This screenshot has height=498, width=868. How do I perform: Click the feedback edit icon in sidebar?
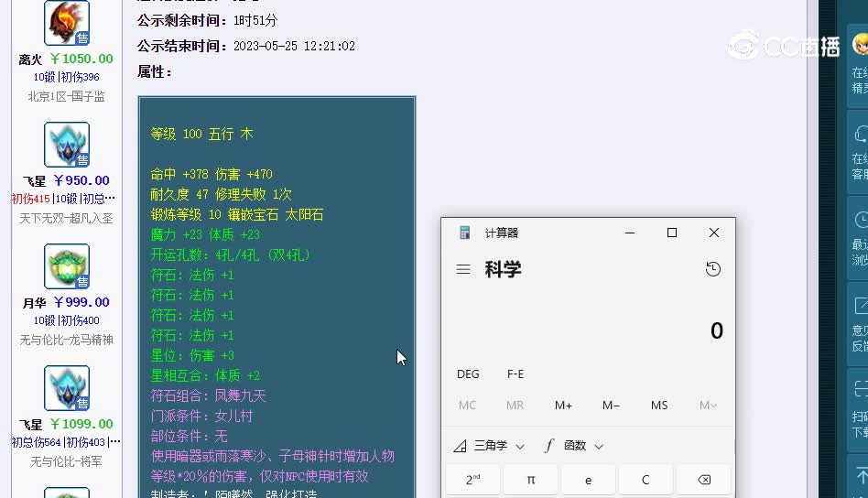click(862, 306)
